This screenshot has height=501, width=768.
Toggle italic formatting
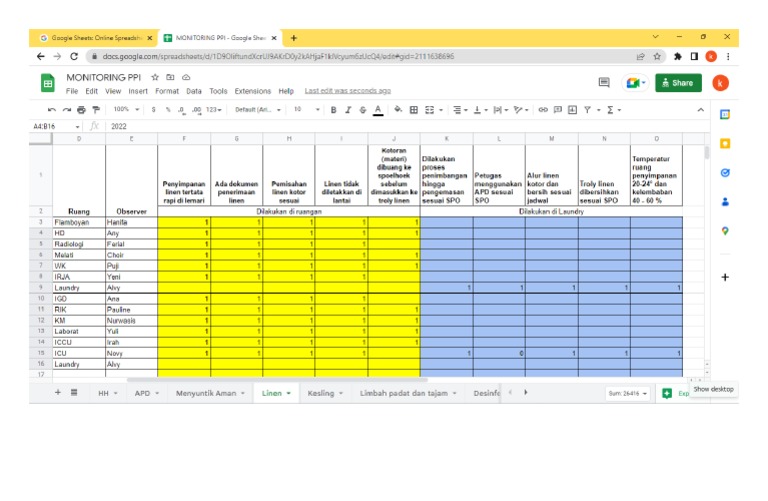348,110
